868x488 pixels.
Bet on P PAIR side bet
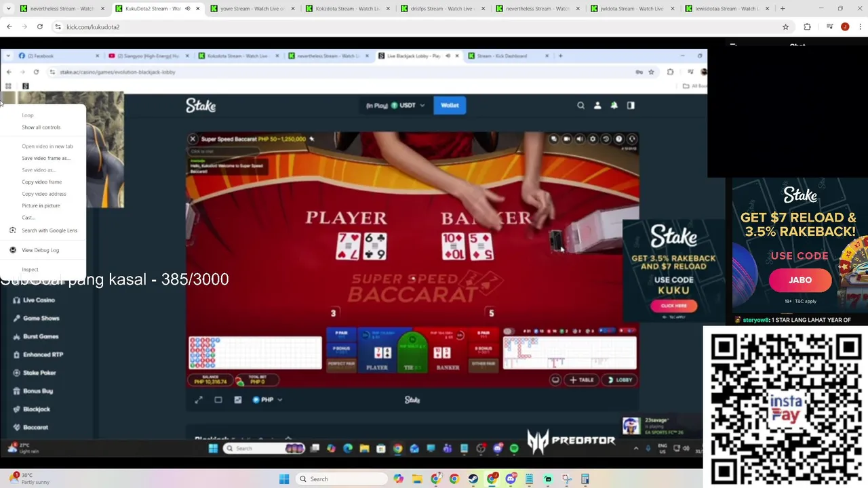point(341,335)
